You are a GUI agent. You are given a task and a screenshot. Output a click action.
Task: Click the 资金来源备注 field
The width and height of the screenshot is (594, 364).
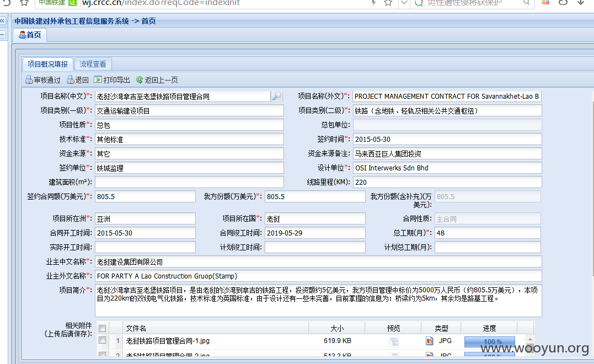(447, 153)
